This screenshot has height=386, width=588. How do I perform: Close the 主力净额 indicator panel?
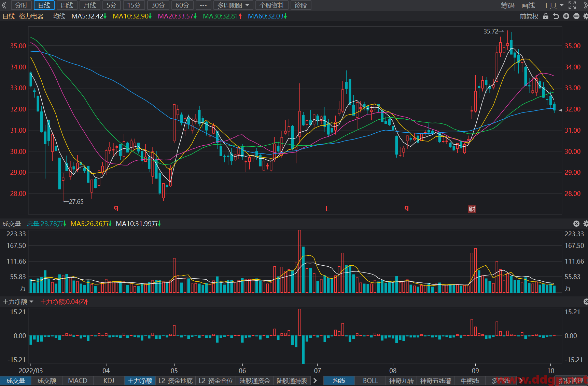click(586, 302)
